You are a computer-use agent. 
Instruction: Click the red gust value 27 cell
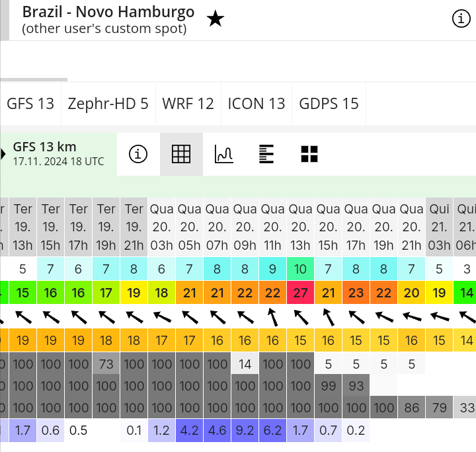tap(300, 293)
